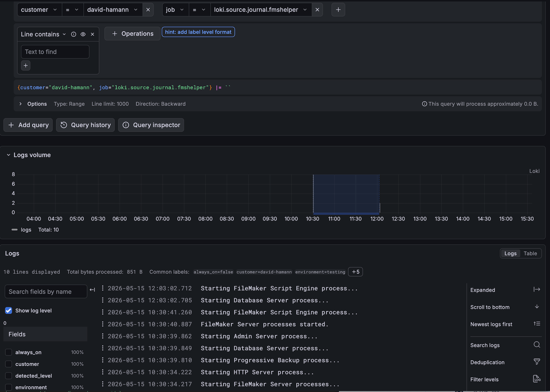The height and width of the screenshot is (392, 550).
Task: Open Query history
Action: click(x=85, y=125)
